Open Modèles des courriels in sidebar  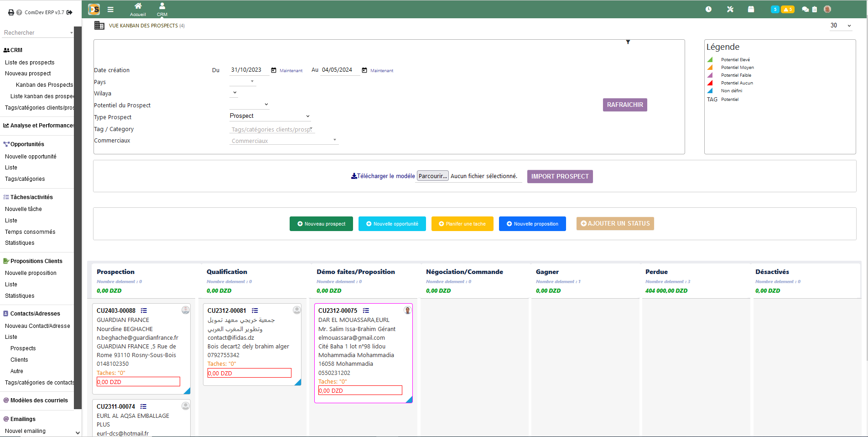(x=39, y=400)
